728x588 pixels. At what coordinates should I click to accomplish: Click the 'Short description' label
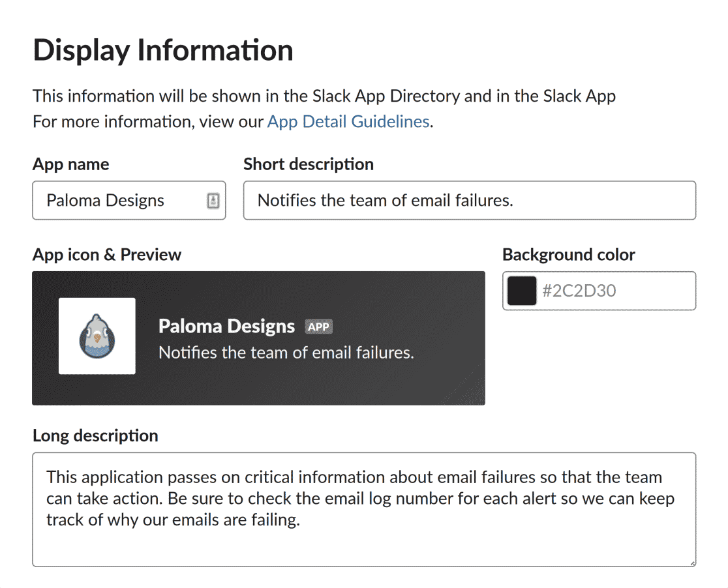pyautogui.click(x=309, y=164)
